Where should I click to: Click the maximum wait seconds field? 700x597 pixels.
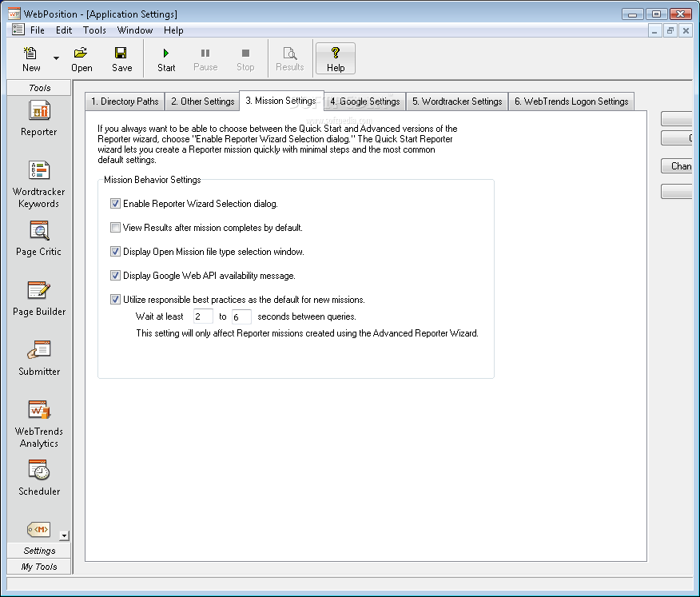pos(241,316)
